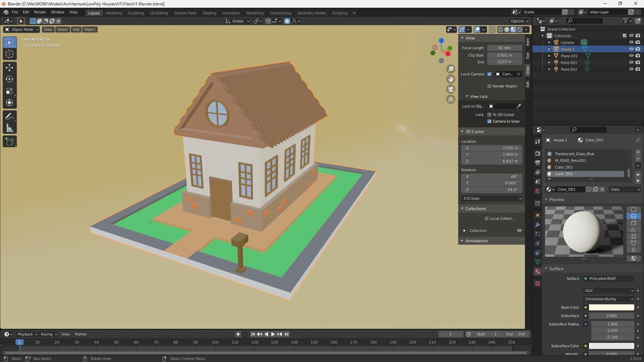Open the World properties tab icon
Viewport: 644px width, 362px height.
538,191
